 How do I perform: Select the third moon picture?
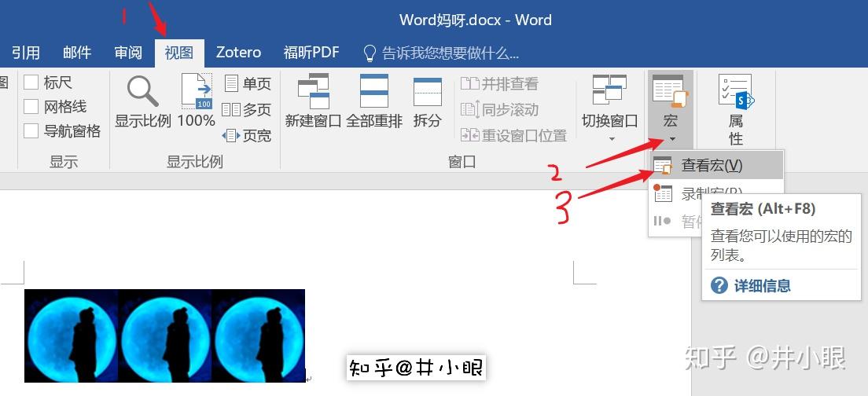pyautogui.click(x=259, y=335)
